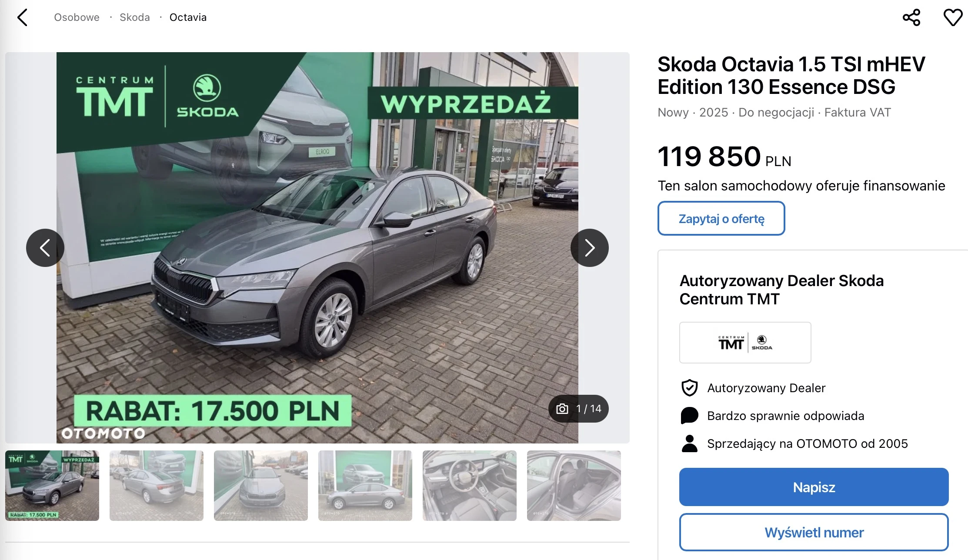Click the Autoryzowany Dealer shield icon
This screenshot has width=968, height=560.
tap(690, 388)
